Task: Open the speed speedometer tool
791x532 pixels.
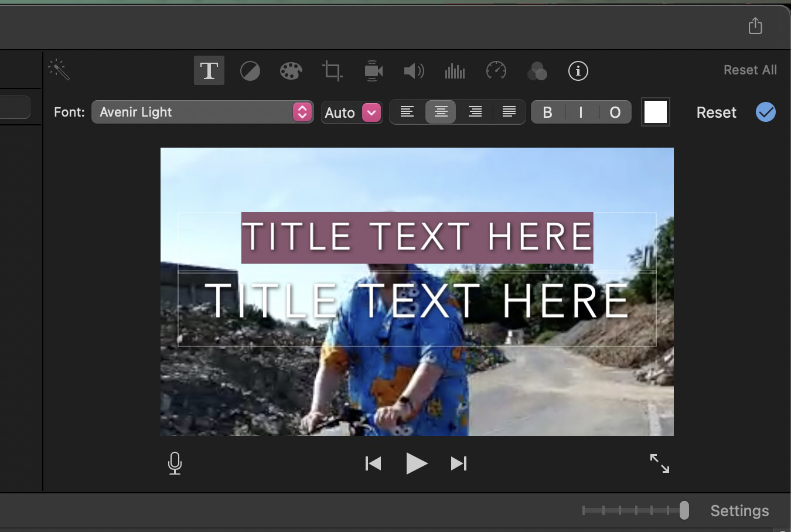Action: pyautogui.click(x=496, y=71)
